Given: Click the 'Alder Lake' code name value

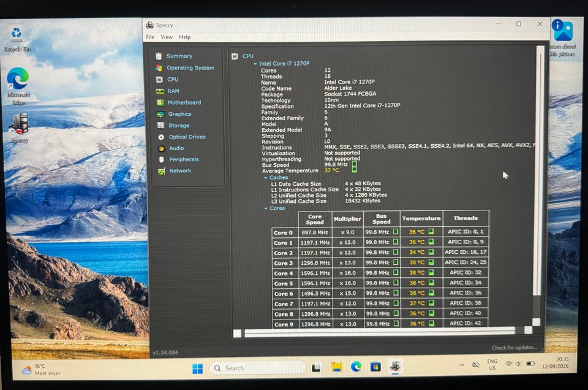Looking at the screenshot, I should 338,88.
